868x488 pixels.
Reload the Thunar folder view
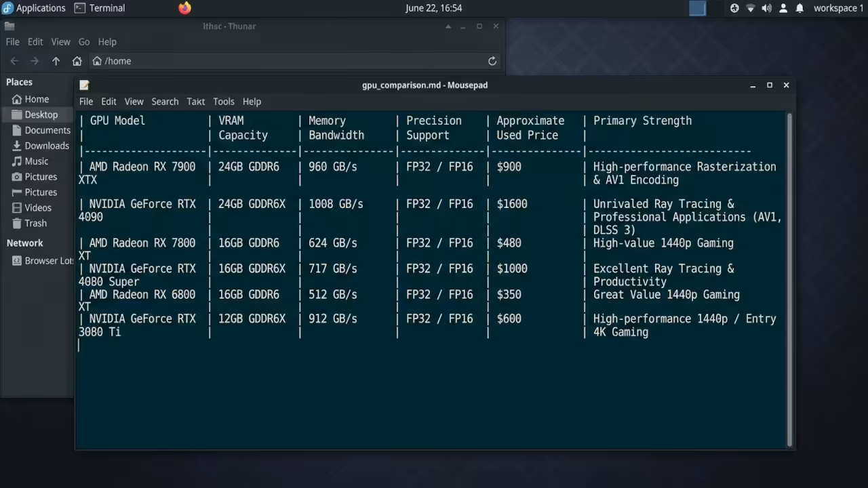click(x=492, y=61)
